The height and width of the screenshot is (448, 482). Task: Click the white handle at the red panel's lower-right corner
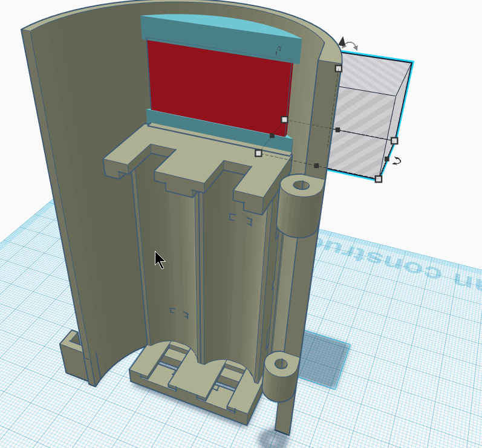[x=284, y=120]
